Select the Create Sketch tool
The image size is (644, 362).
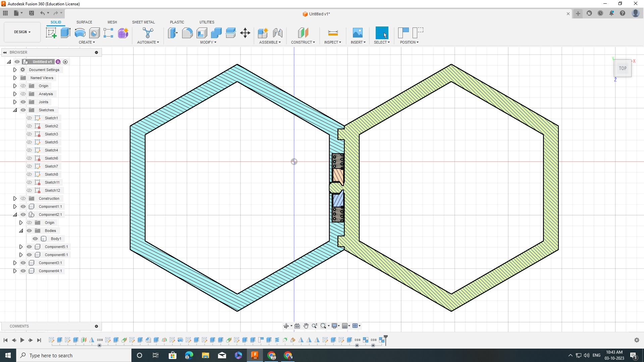[51, 33]
